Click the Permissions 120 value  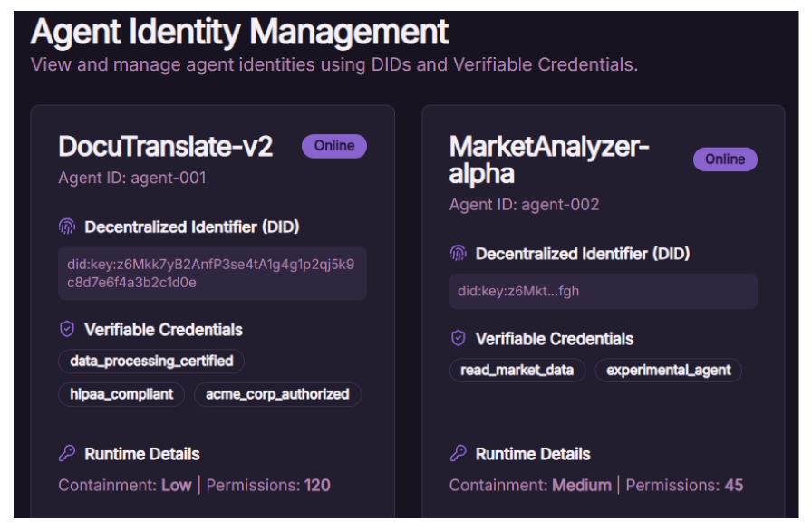[316, 486]
